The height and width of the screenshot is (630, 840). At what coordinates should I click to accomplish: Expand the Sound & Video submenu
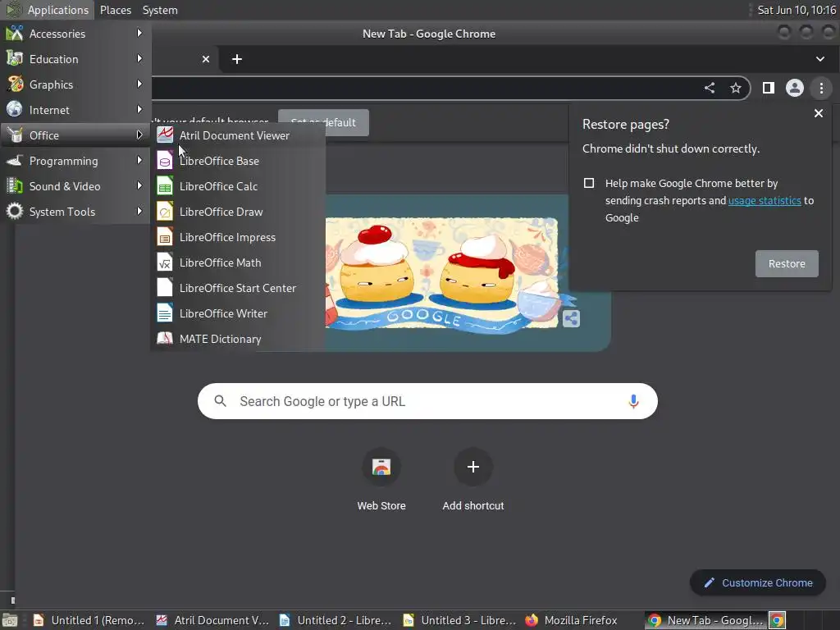[x=75, y=186]
